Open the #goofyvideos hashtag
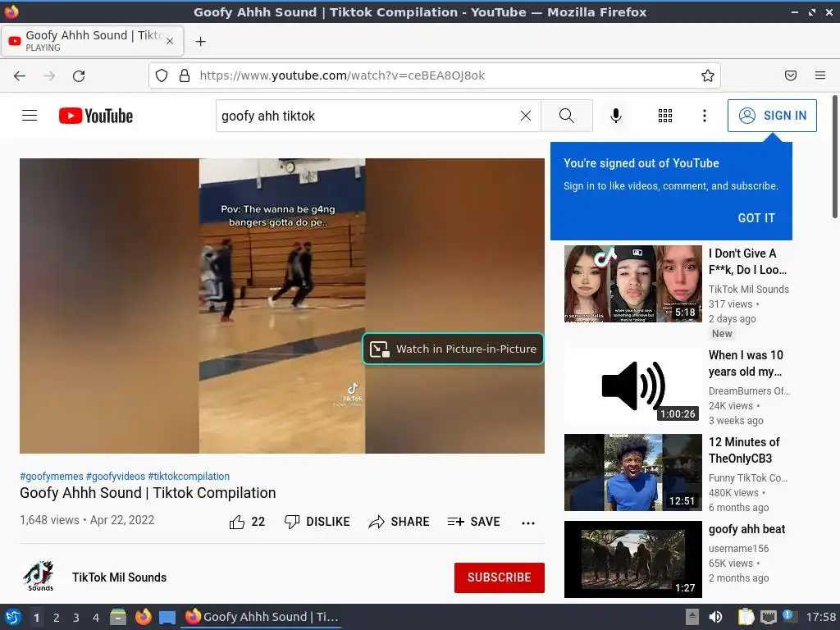Screen dimensions: 840x630 tap(116, 477)
